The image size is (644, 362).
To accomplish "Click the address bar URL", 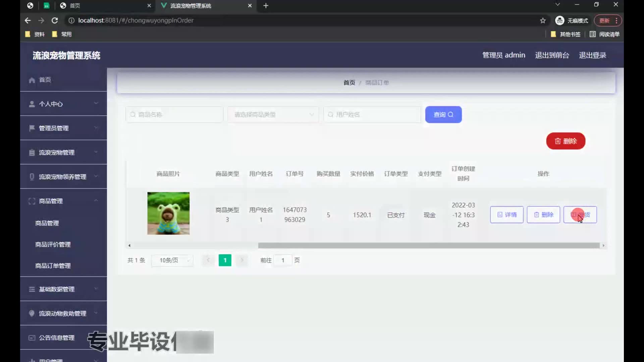I will [136, 20].
